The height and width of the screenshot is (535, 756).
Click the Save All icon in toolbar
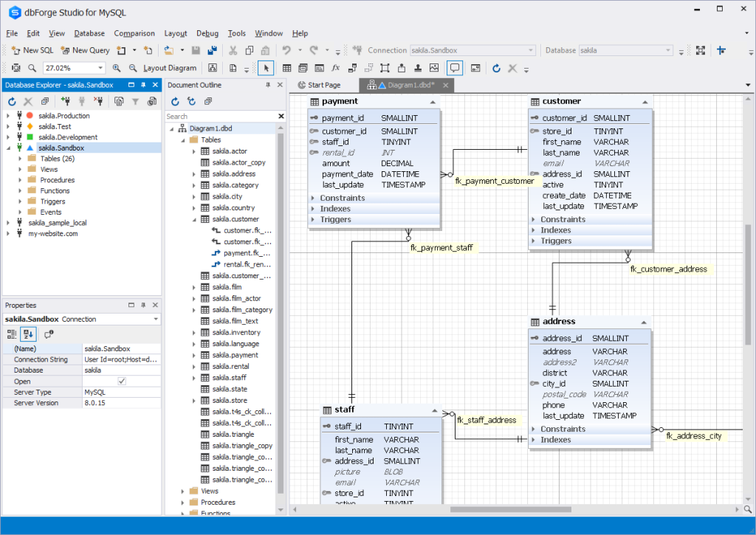212,50
